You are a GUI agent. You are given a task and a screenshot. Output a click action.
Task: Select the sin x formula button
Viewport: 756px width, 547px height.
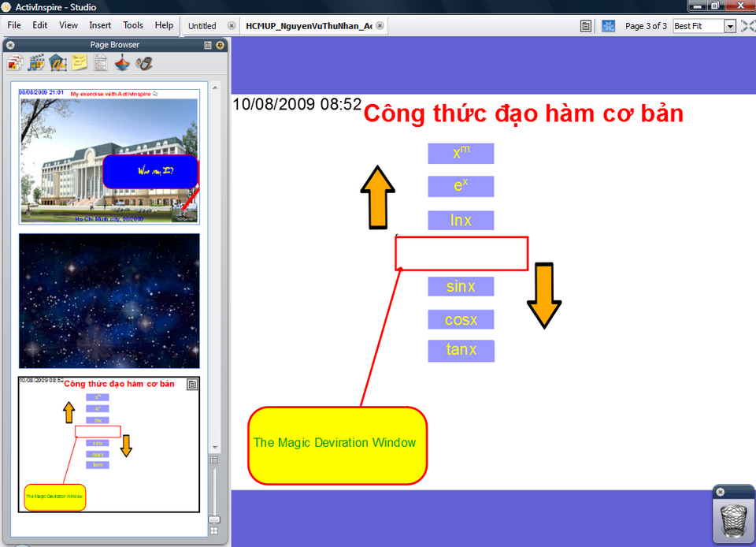tap(461, 286)
